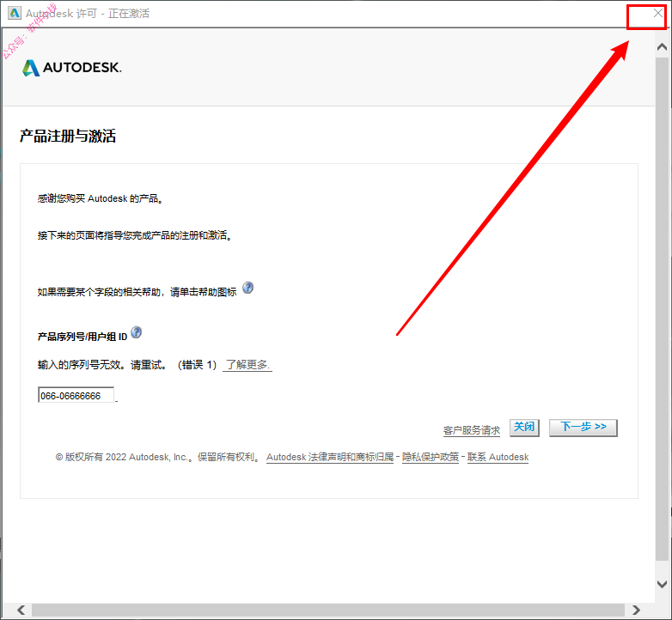672x620 pixels.
Task: Open help icon next to 产品序列号/用户组 ID
Action: tap(136, 332)
